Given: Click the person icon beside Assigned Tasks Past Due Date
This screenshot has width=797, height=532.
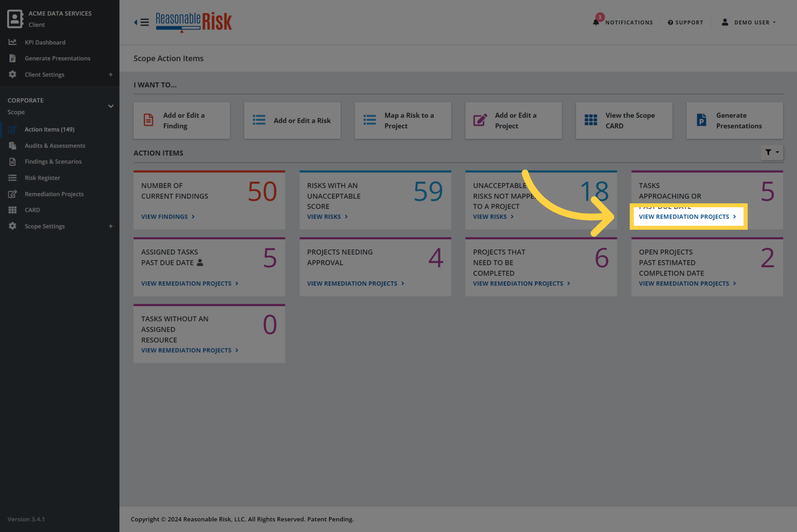Looking at the screenshot, I should 200,262.
